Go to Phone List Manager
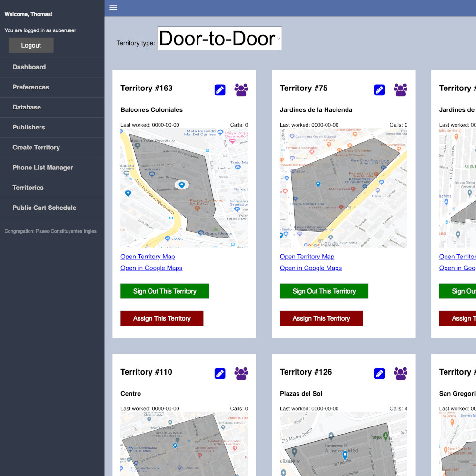Screen dimensions: 476x476 pyautogui.click(x=43, y=168)
